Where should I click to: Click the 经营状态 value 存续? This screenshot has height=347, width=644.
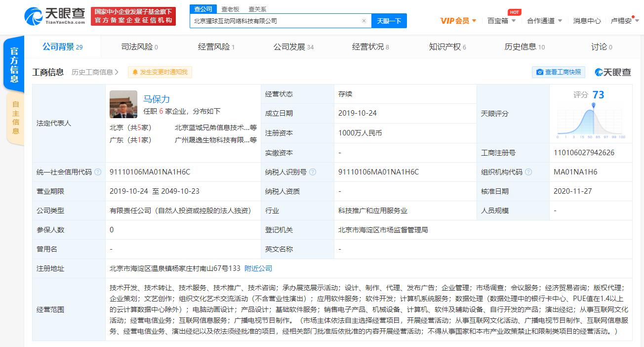345,94
